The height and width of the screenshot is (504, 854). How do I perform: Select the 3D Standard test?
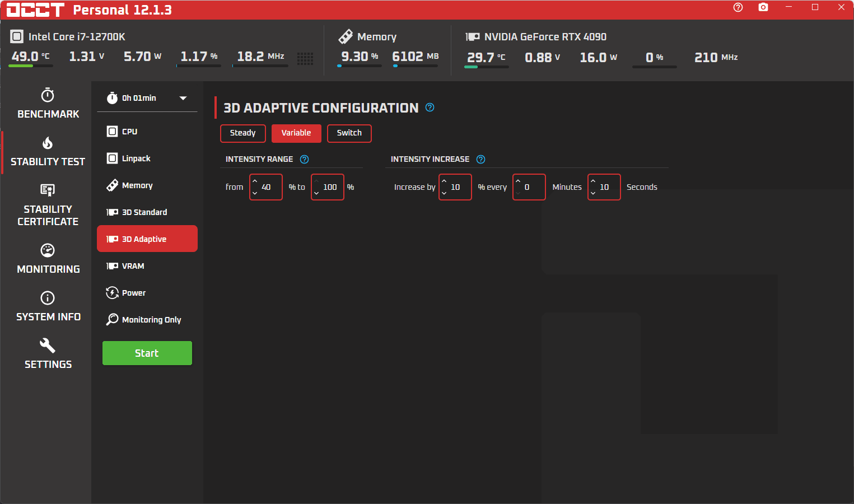[x=147, y=212]
